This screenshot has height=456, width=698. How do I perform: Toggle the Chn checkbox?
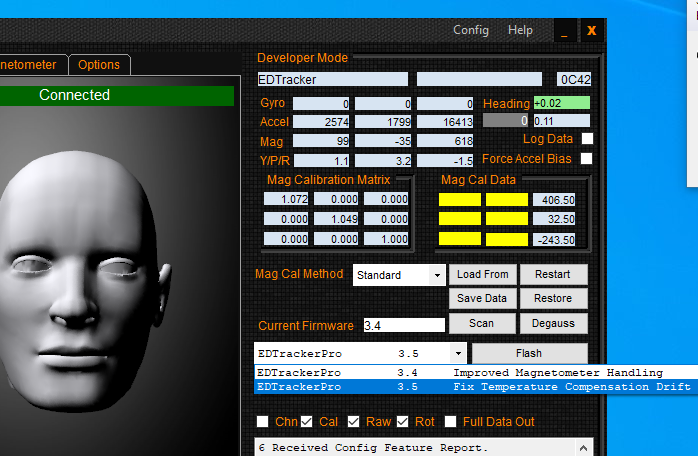263,422
